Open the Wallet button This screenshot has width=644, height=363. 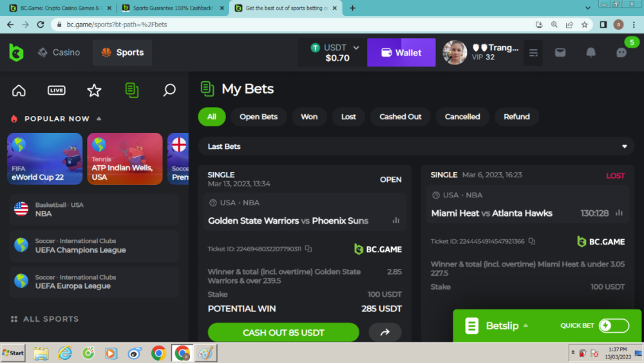[401, 53]
